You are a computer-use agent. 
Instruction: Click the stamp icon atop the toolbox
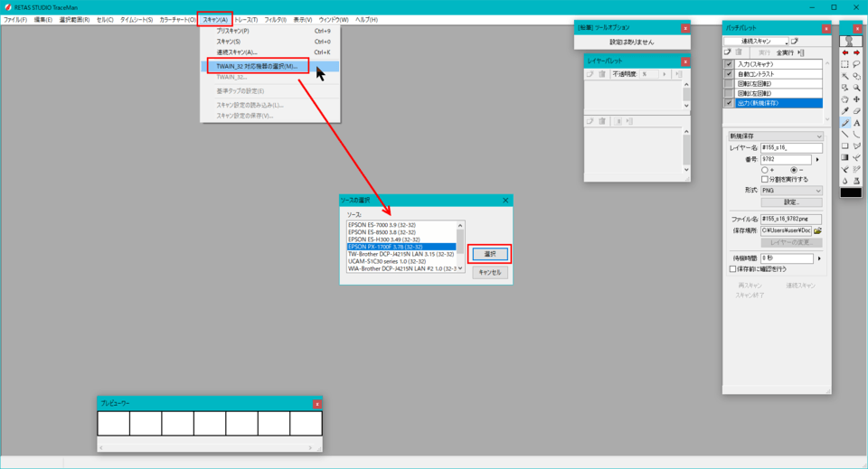click(850, 41)
